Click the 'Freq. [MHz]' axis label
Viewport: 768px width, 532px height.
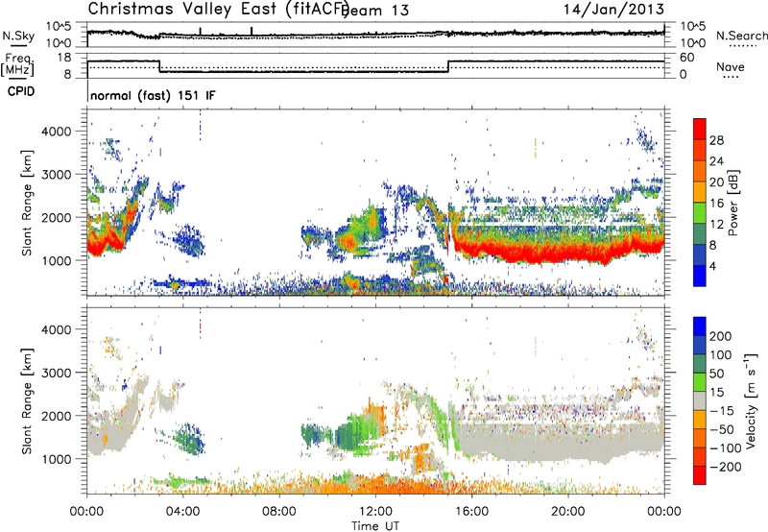point(17,63)
